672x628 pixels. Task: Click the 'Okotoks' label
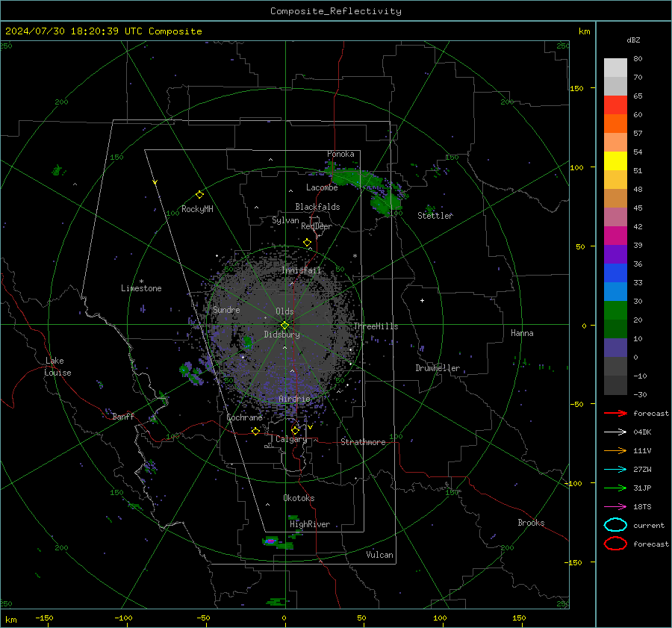(299, 498)
